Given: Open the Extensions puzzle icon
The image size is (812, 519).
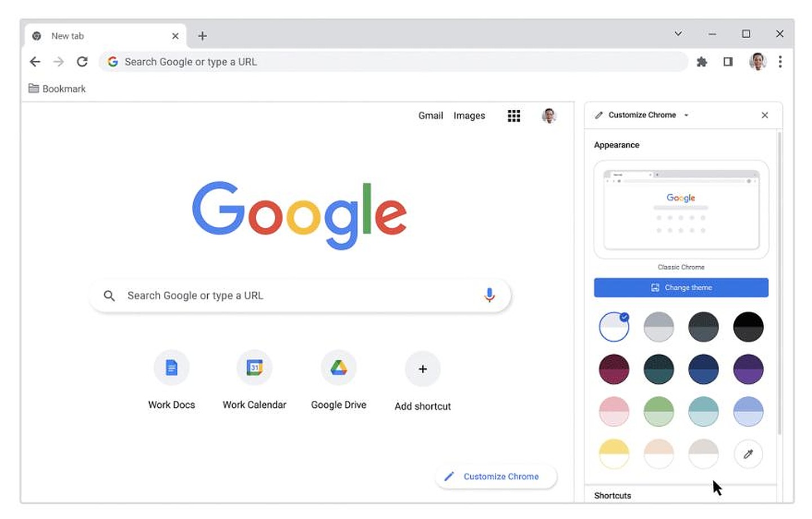Looking at the screenshot, I should 702,62.
